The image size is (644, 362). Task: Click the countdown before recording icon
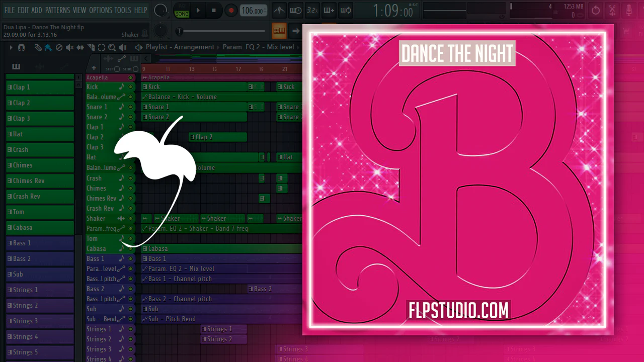coord(312,10)
